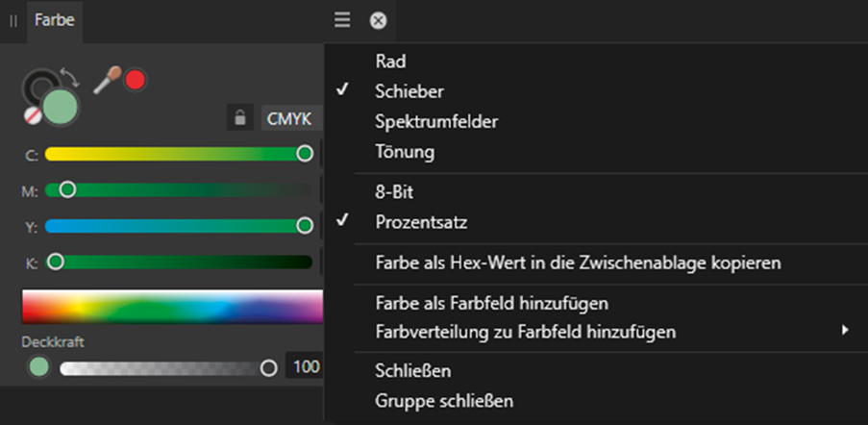Image resolution: width=868 pixels, height=425 pixels.
Task: Click the Deckkraft value field showing 100
Action: (305, 366)
